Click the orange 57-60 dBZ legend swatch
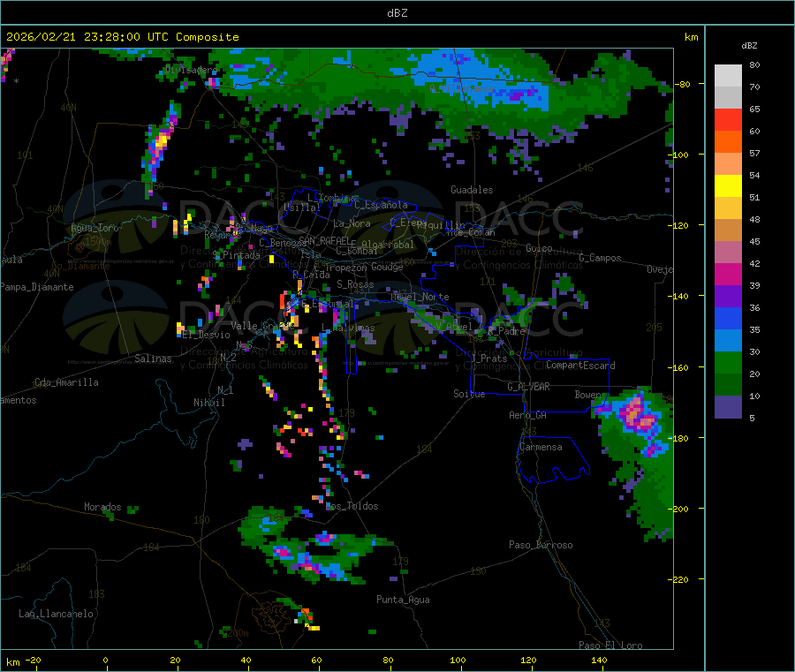Screen dimensions: 795x672 tap(728, 142)
